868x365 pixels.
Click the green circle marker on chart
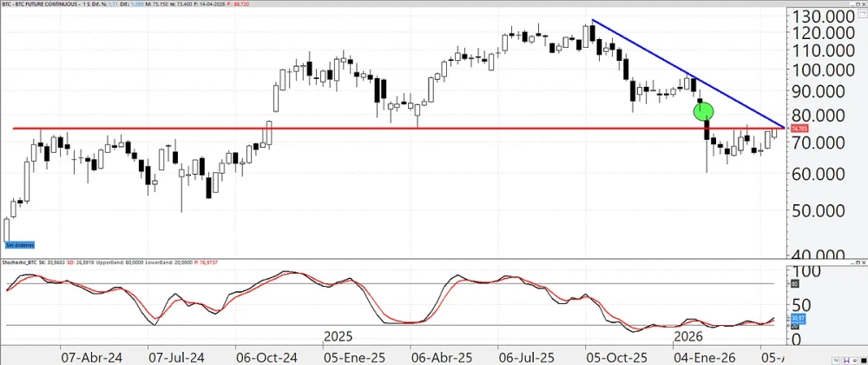tap(704, 110)
